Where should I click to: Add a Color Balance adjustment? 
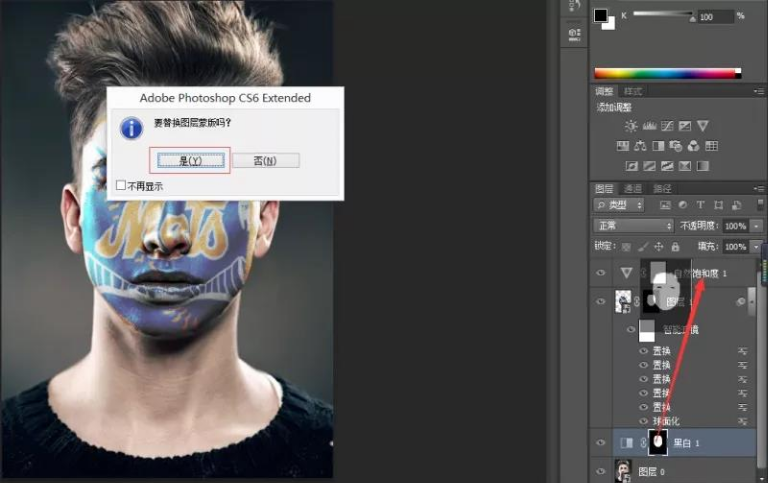point(640,146)
